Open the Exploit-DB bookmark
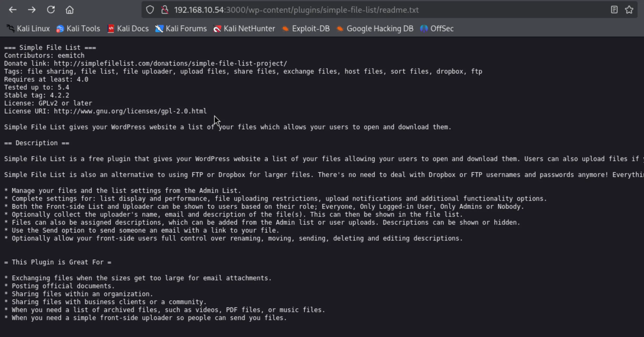 pyautogui.click(x=306, y=29)
